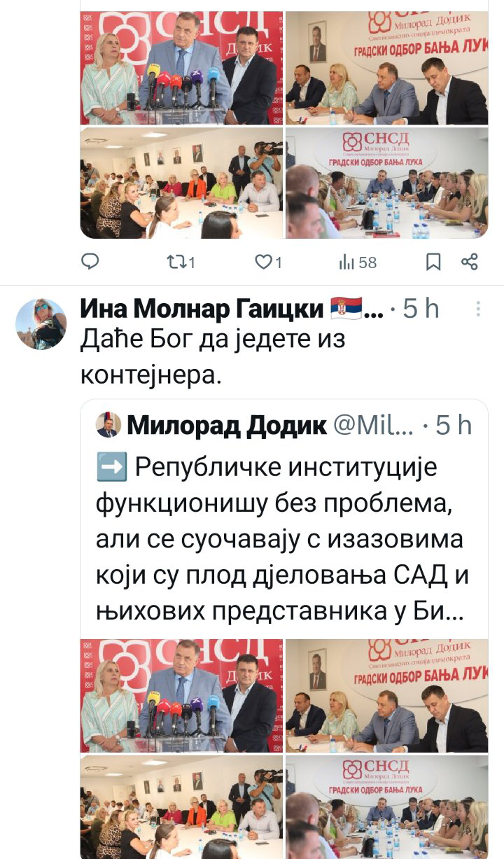View analytics showing 58 views
Image resolution: width=504 pixels, height=859 pixels.
358,263
